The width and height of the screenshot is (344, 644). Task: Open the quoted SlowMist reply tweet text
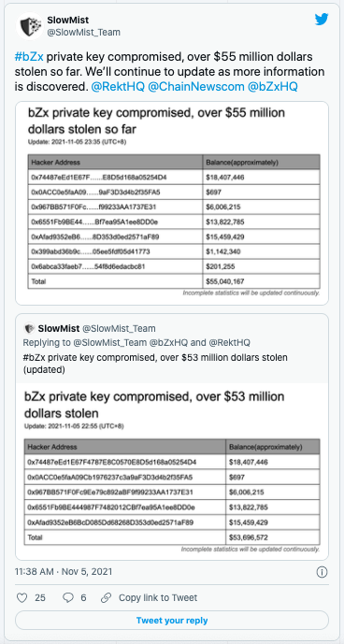[155, 364]
